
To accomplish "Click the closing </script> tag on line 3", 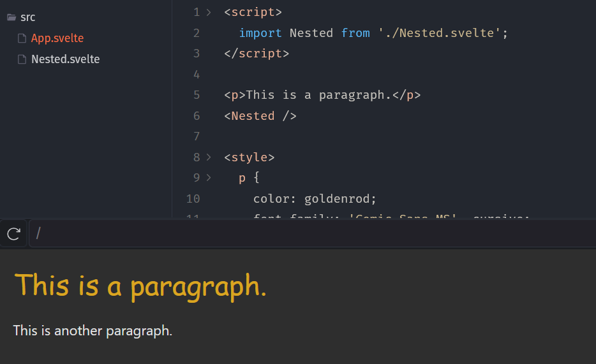I will tap(257, 54).
